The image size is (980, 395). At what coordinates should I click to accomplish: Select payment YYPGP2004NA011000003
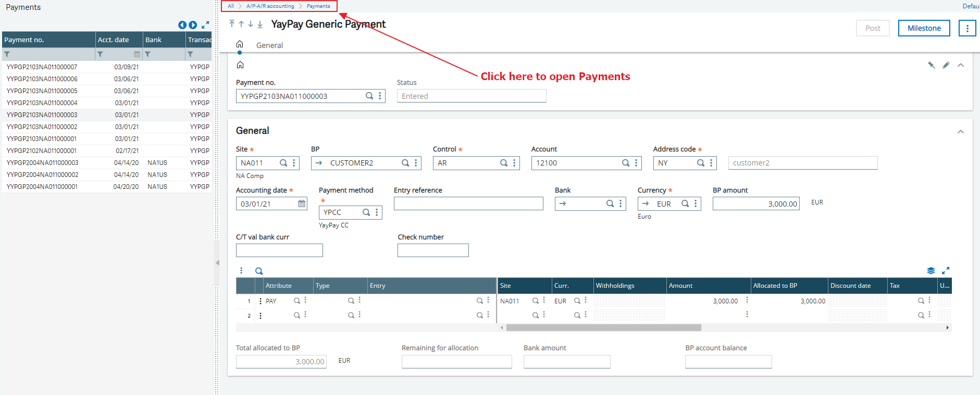pos(42,163)
